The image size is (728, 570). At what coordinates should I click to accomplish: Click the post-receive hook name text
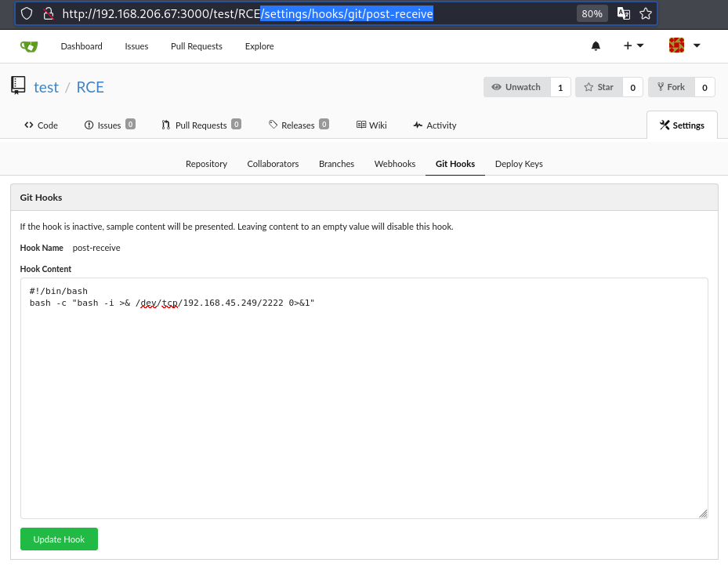[96, 248]
